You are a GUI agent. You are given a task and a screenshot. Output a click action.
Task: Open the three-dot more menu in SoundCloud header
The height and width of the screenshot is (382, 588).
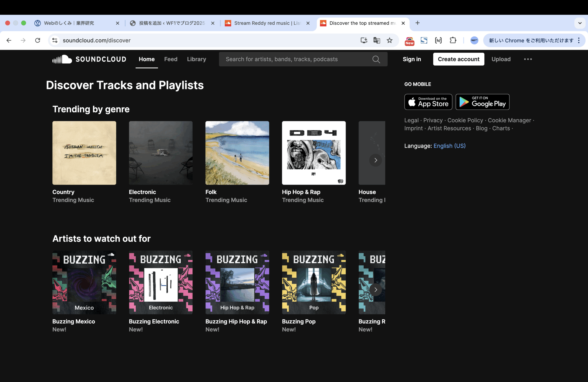point(528,59)
